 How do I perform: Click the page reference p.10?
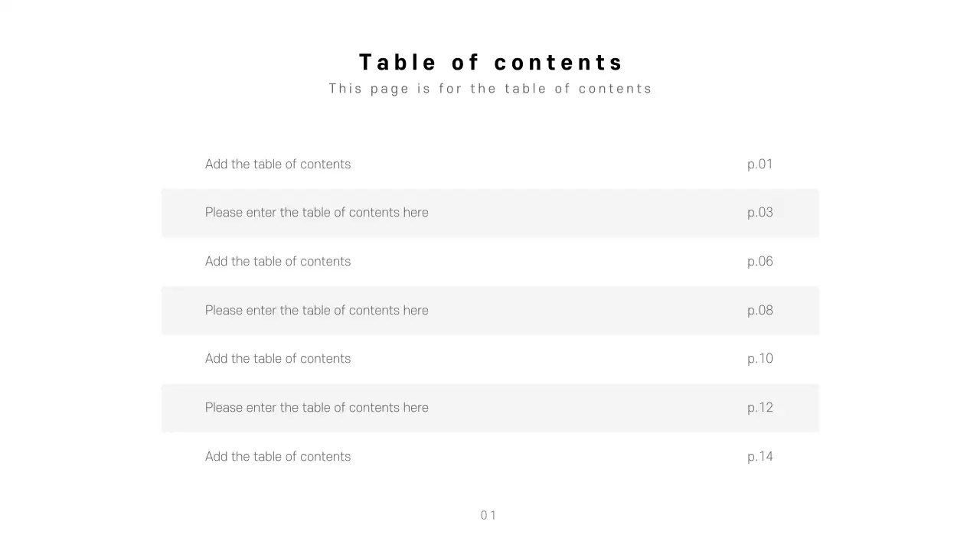tap(760, 359)
